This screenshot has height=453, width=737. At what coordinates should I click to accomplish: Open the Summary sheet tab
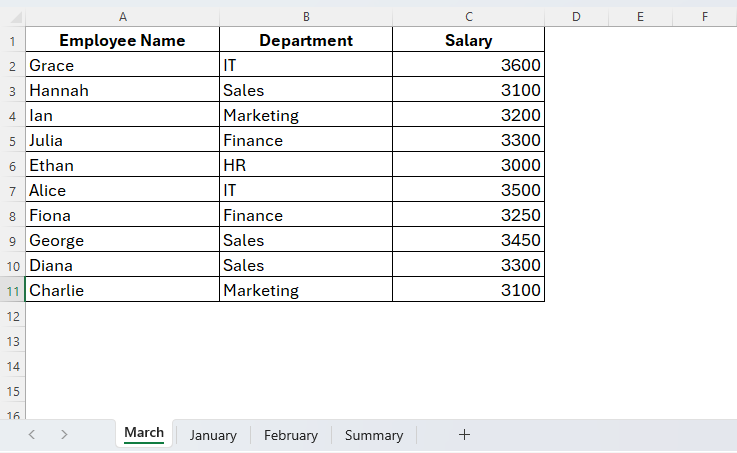pos(374,435)
